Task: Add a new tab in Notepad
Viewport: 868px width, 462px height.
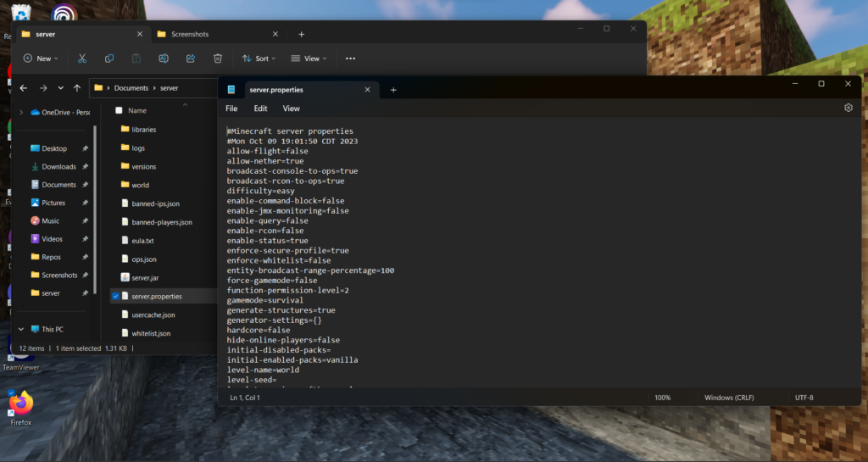Action: pos(393,90)
